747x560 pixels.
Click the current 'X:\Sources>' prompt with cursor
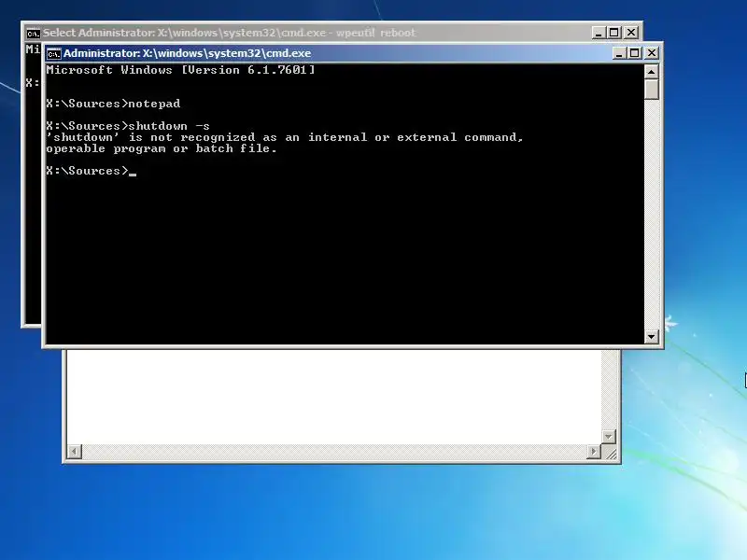tap(92, 171)
